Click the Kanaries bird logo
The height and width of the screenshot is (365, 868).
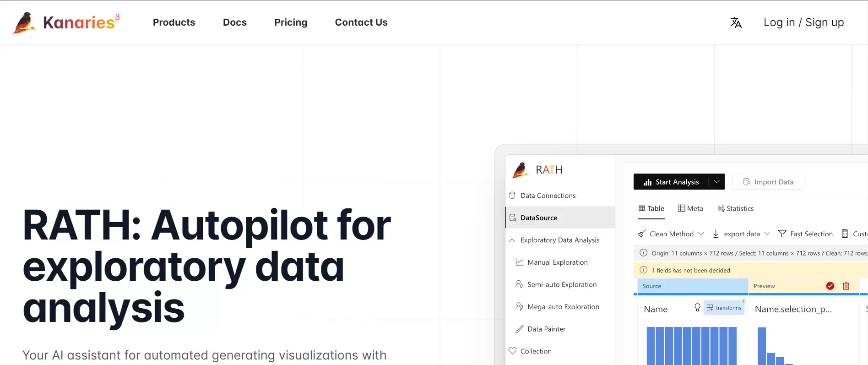24,22
